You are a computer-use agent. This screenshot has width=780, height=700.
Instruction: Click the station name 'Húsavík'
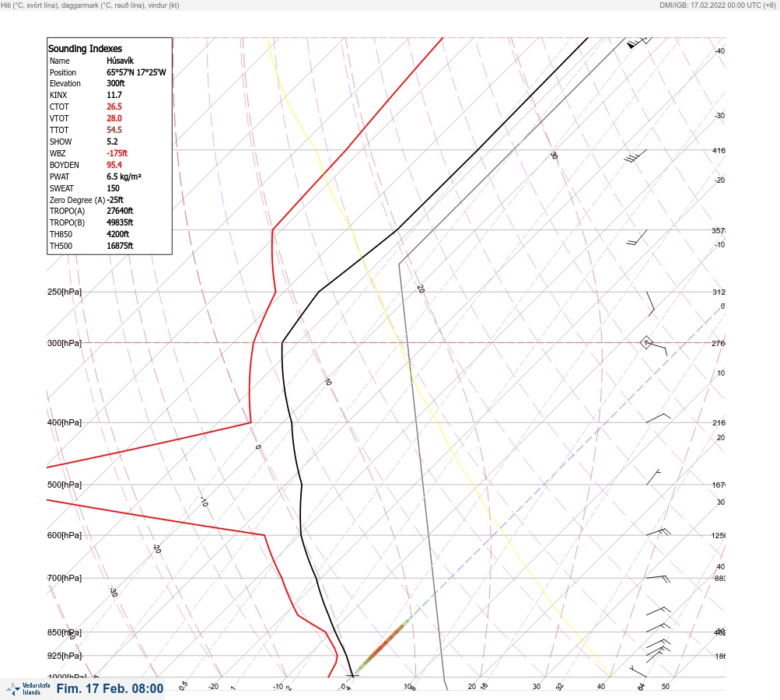tap(120, 61)
